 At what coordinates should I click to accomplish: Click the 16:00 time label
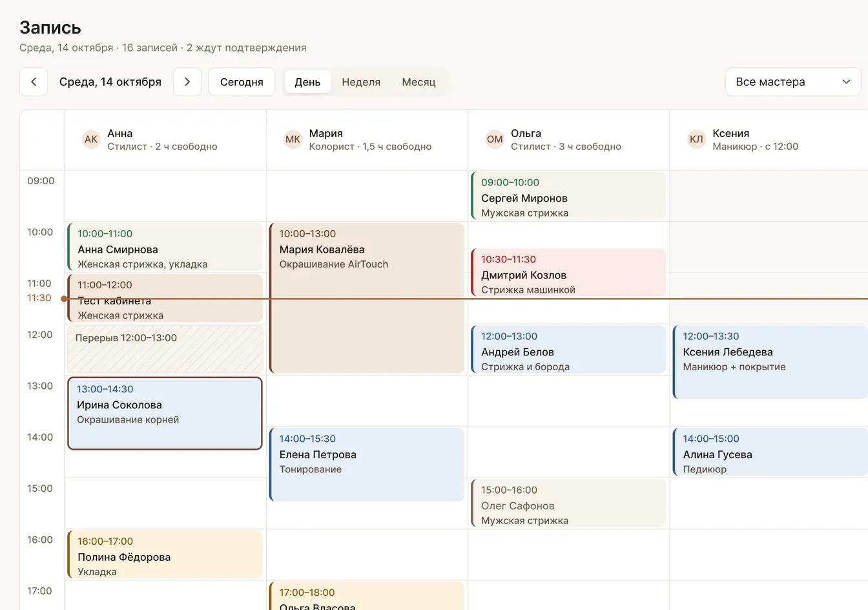tap(40, 540)
